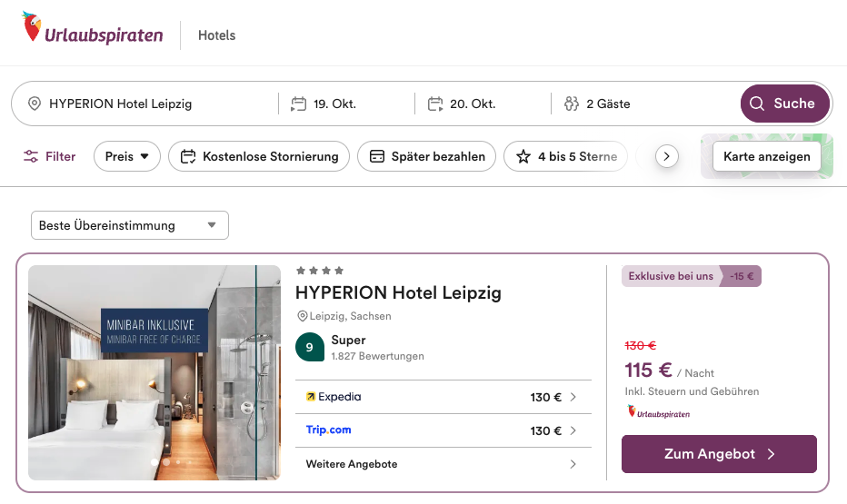The width and height of the screenshot is (847, 504).
Task: Click the location pin icon in search field
Action: [35, 104]
